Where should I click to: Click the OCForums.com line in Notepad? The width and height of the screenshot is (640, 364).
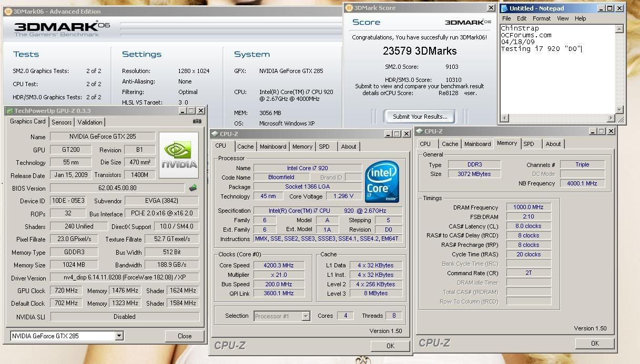tap(526, 35)
